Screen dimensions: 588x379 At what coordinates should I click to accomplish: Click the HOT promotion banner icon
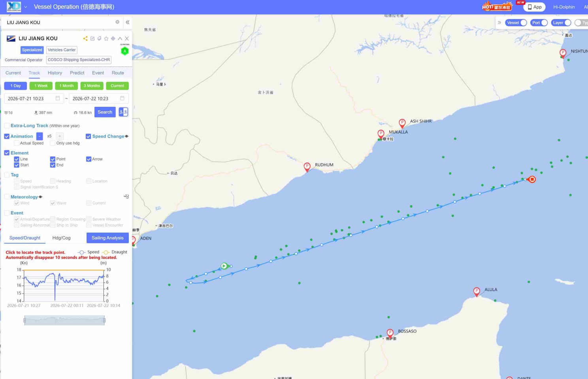[497, 6]
